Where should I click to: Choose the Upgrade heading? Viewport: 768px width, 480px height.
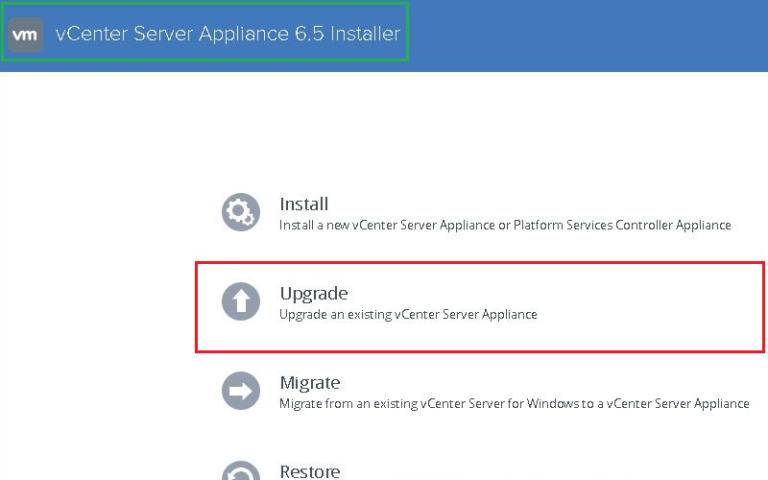(313, 294)
